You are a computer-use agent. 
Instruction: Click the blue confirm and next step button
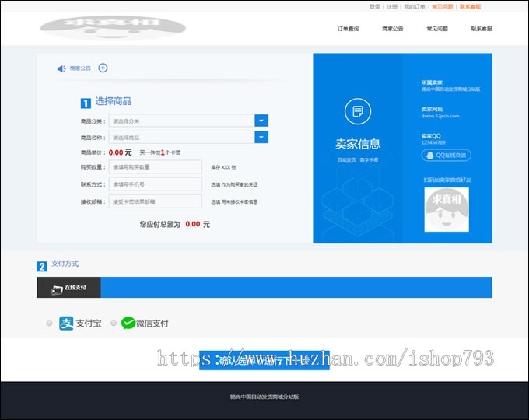click(264, 360)
